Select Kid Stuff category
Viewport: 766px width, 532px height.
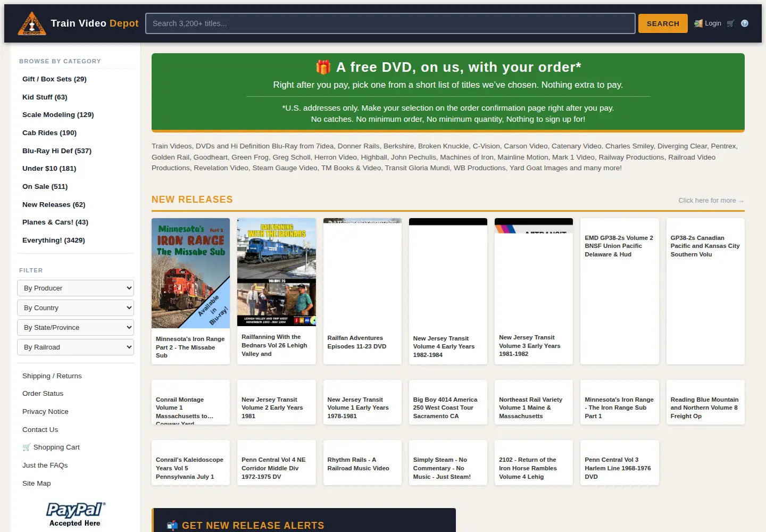45,97
